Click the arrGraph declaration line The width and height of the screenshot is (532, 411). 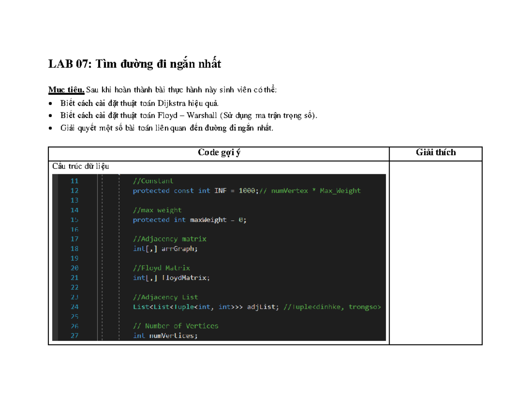[165, 249]
